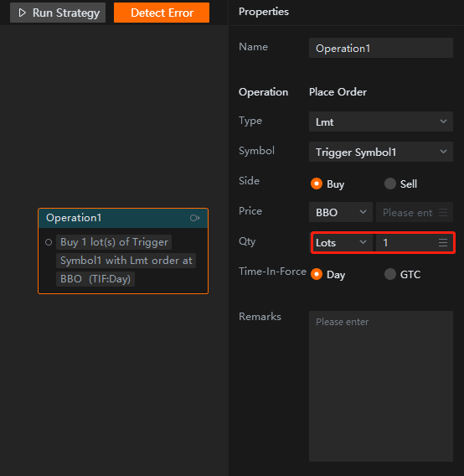Select the Sell side radio button
464x476 pixels.
[x=390, y=184]
